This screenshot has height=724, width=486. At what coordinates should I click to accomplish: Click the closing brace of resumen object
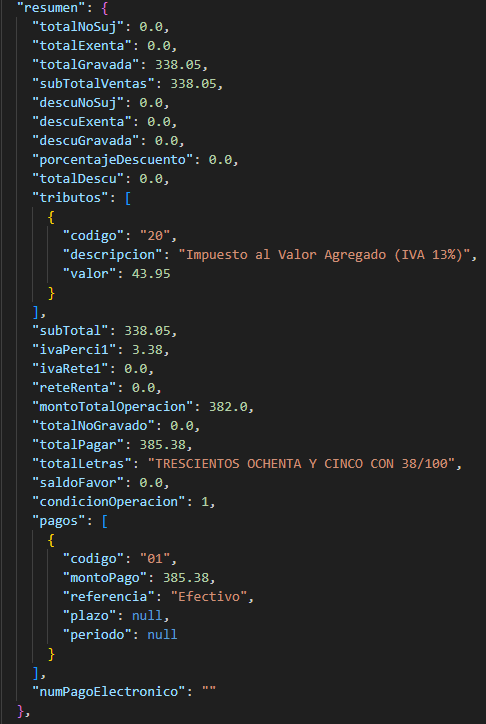coord(20,711)
